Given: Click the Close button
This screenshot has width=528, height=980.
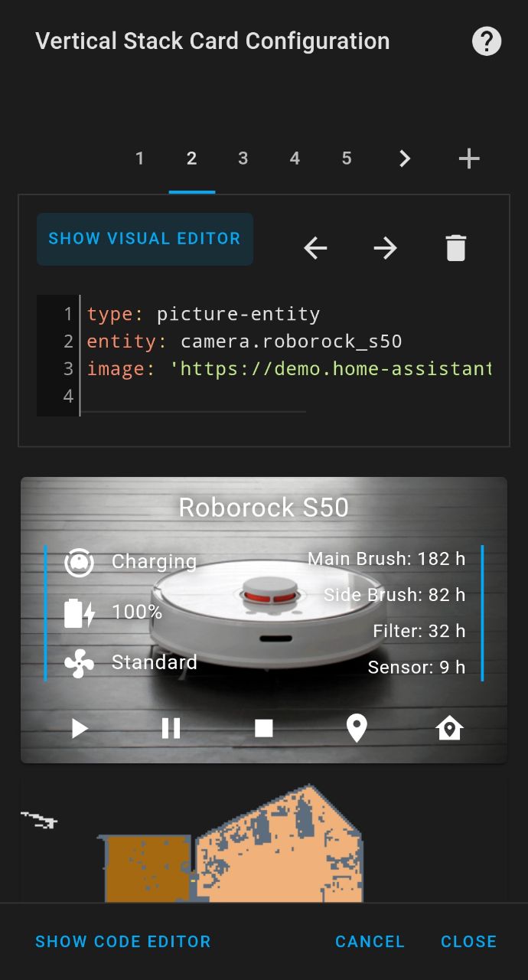Looking at the screenshot, I should click(x=469, y=942).
